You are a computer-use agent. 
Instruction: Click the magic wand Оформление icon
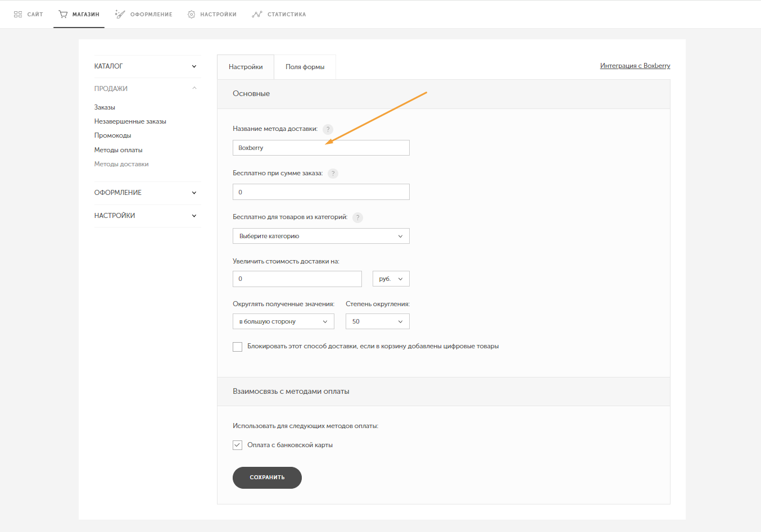(120, 14)
